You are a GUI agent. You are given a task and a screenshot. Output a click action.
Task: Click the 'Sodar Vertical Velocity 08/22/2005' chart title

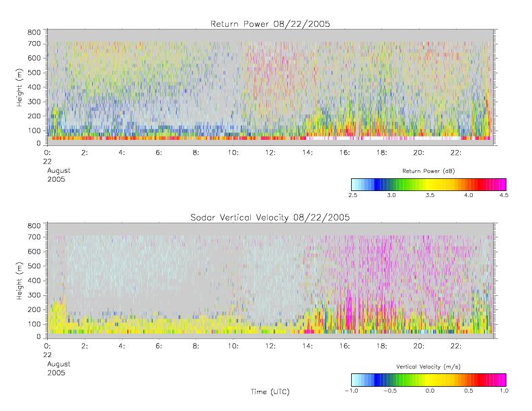coord(270,217)
